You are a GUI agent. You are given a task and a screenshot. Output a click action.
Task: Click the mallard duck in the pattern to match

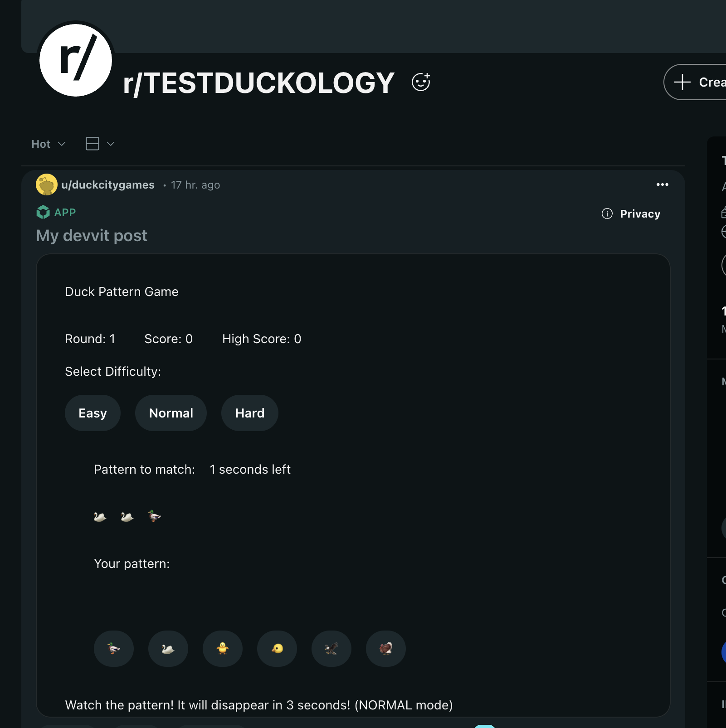click(155, 516)
